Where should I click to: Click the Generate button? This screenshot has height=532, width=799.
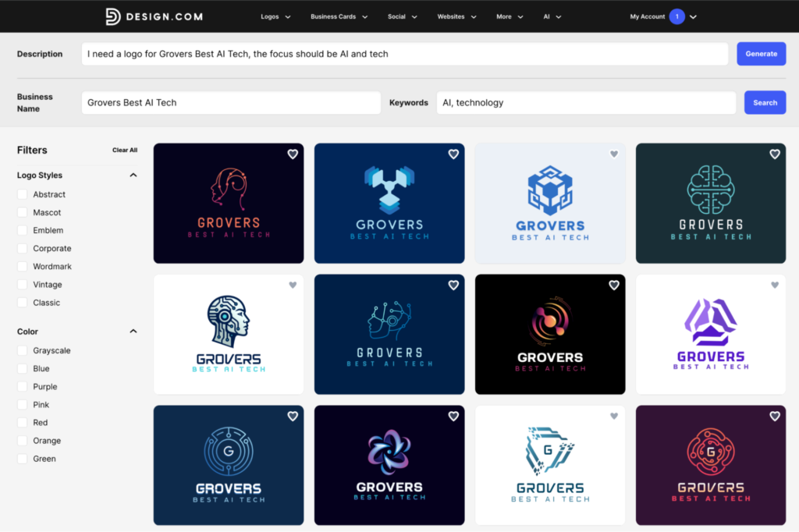pyautogui.click(x=761, y=54)
